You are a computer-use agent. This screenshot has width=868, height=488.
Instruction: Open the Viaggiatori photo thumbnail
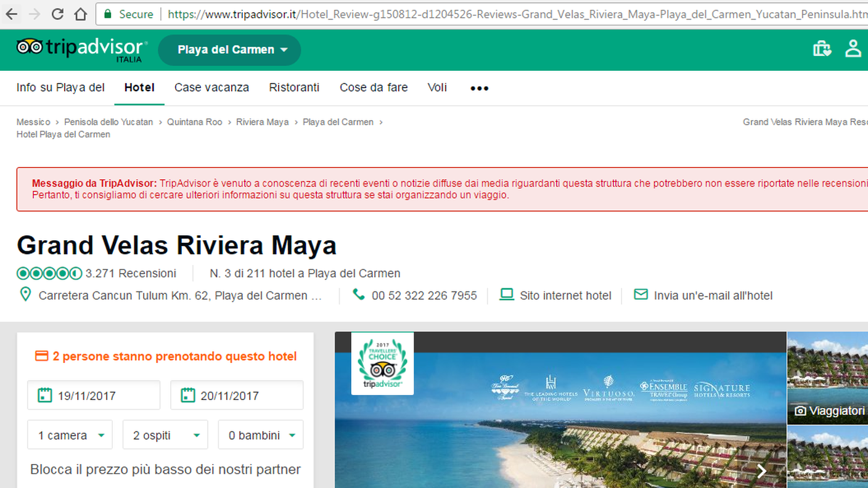827,378
